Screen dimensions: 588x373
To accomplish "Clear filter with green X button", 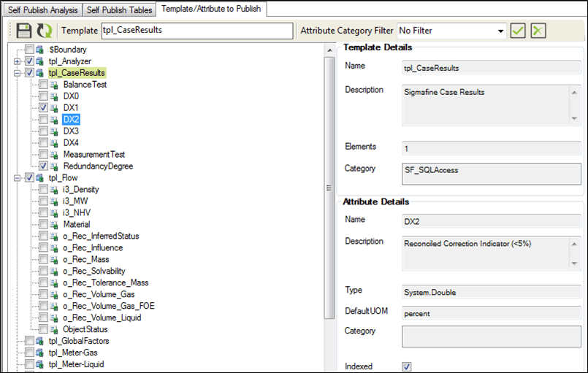I will 538,31.
